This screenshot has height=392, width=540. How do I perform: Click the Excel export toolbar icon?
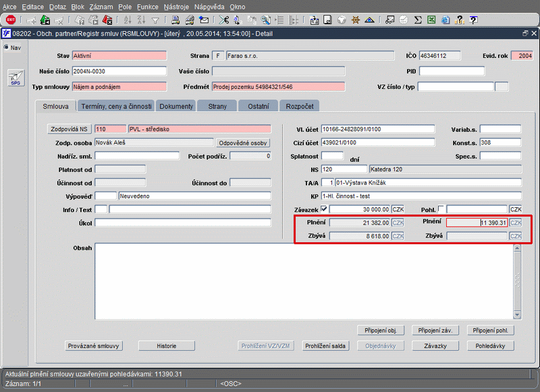click(x=432, y=20)
